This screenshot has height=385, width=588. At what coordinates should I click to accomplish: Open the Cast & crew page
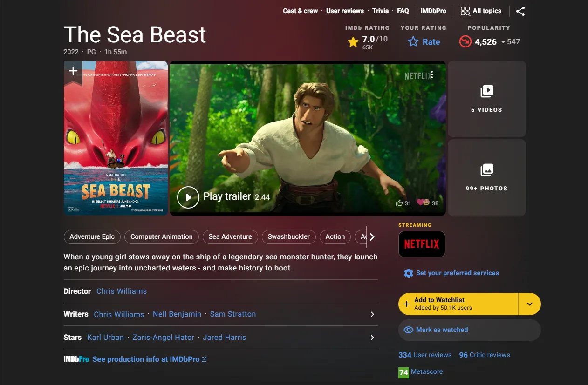(300, 11)
